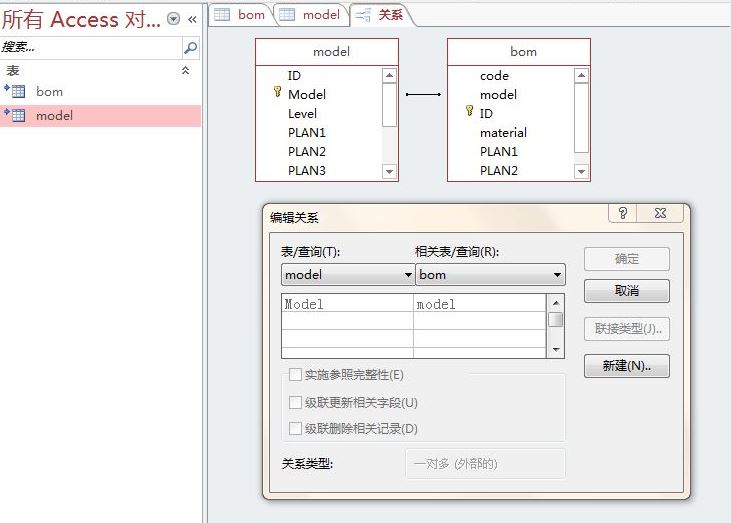Screen dimensions: 731x523
Task: Click 关系类型 value 一对多 field
Action: (x=485, y=464)
